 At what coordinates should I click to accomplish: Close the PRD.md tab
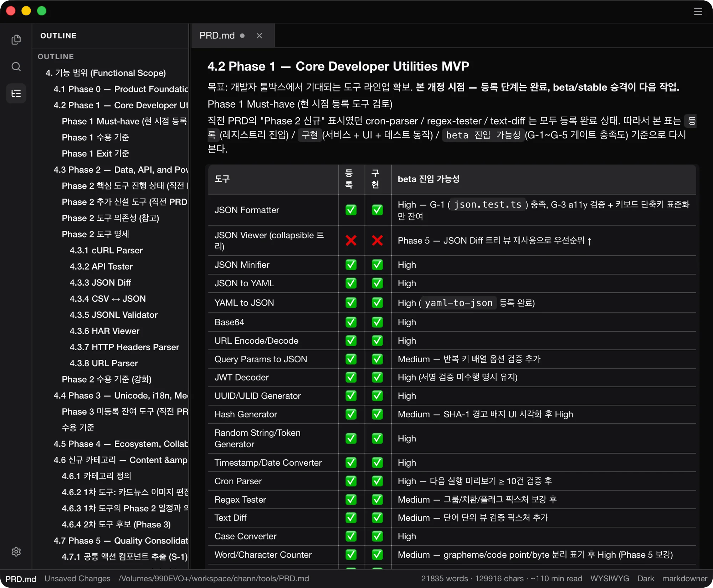[259, 36]
